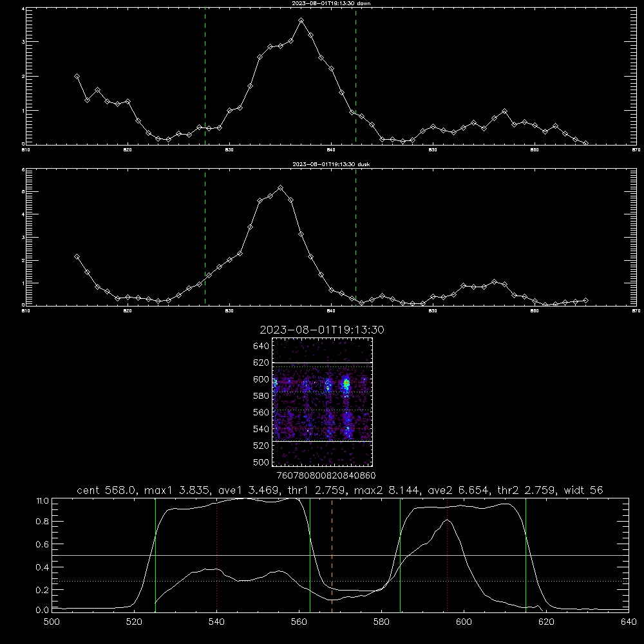
Task: Click the dawn plot title text
Action: coord(331,3)
